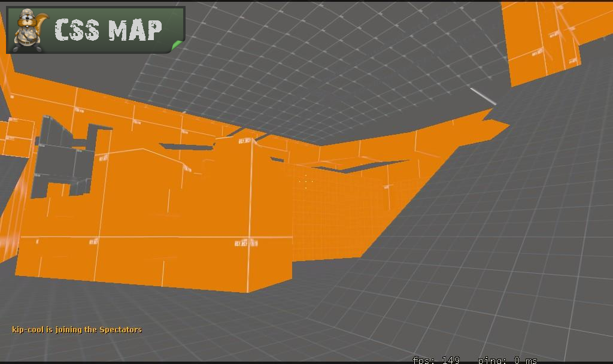Click the dotted crosshair at screen center
This screenshot has height=364, width=613.
pyautogui.click(x=306, y=181)
